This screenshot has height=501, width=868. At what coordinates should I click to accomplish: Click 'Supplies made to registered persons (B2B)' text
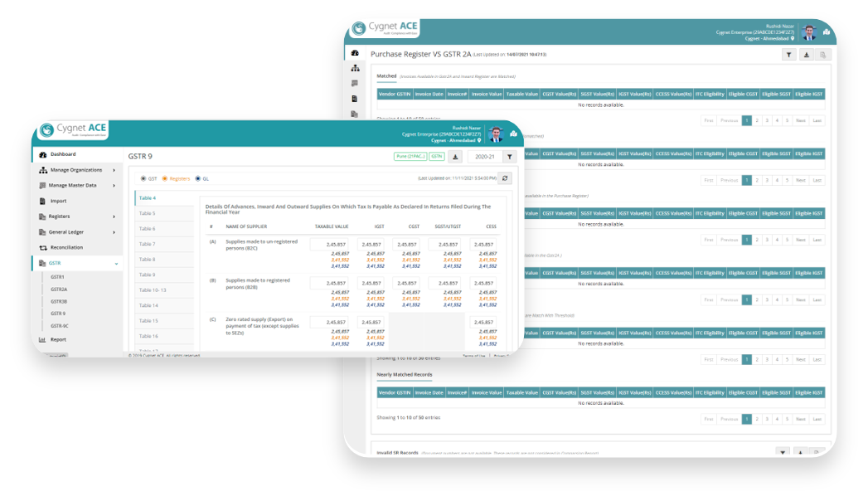coord(257,284)
